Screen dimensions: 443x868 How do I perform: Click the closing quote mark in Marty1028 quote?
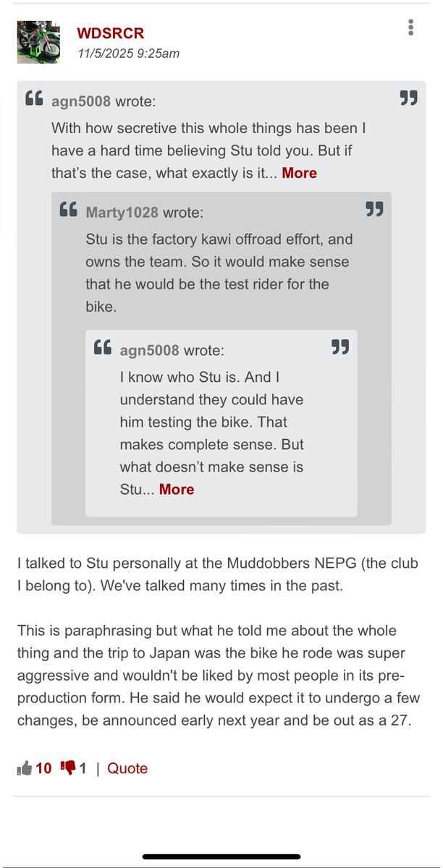tap(374, 210)
